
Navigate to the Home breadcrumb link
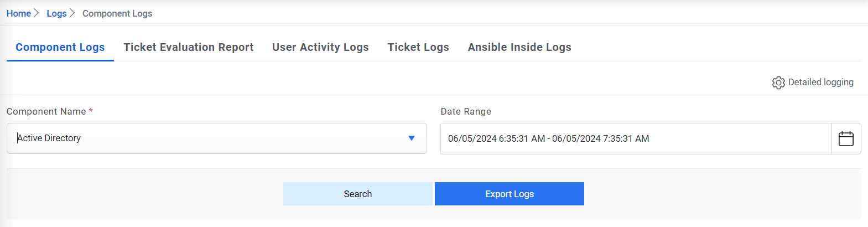click(x=19, y=13)
